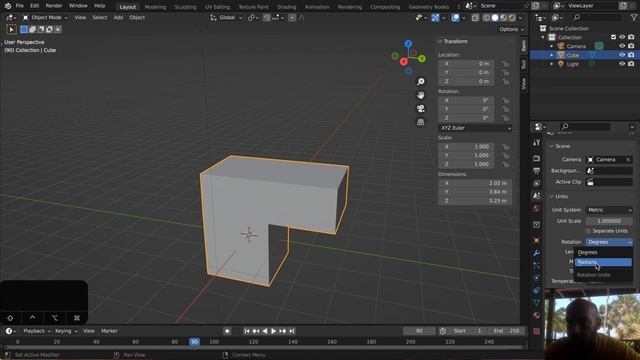Toggle auto keying record button

[x=227, y=331]
